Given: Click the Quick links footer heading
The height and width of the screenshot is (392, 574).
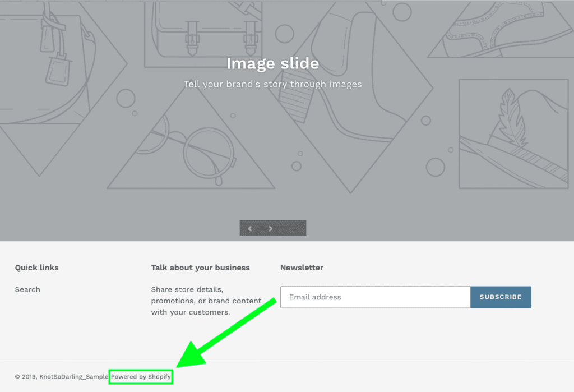Looking at the screenshot, I should click(x=36, y=268).
